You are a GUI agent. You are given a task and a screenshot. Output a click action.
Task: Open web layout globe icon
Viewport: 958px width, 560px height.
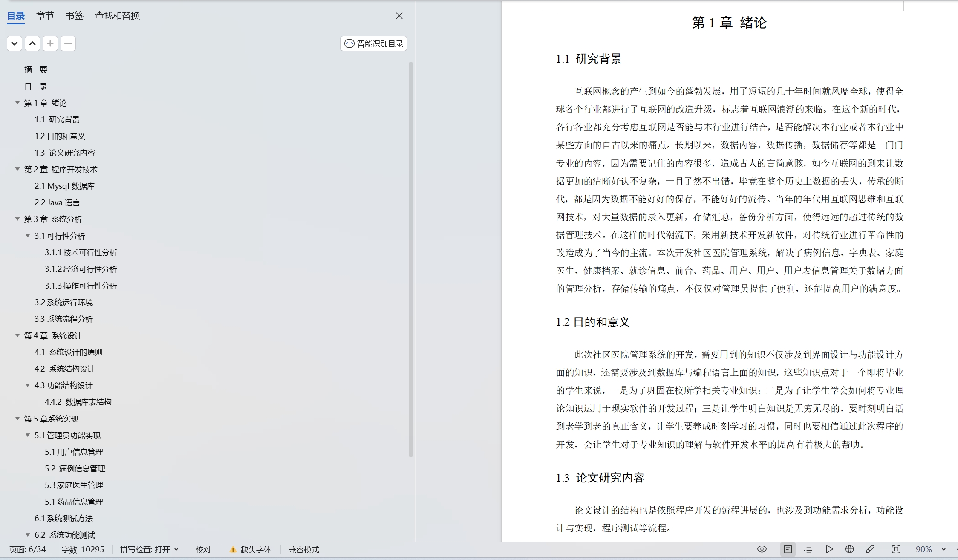(x=849, y=549)
